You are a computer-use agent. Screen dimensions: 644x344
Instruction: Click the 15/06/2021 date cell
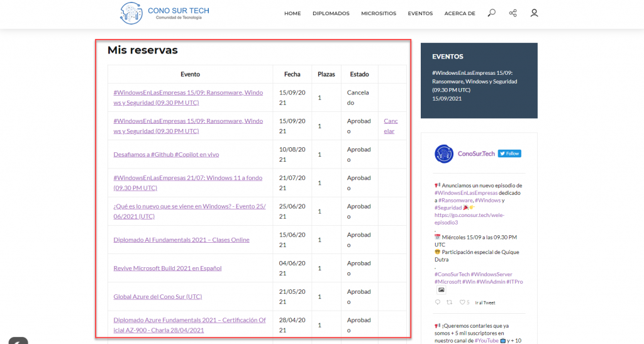pyautogui.click(x=292, y=240)
